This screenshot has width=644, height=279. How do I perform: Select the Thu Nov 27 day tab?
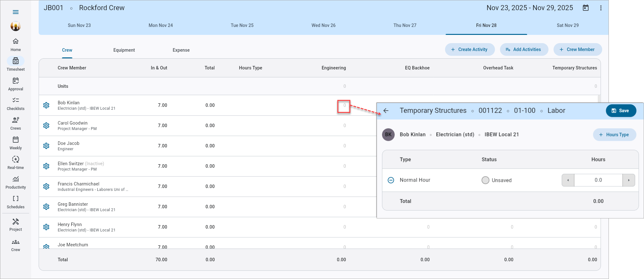[x=405, y=25]
